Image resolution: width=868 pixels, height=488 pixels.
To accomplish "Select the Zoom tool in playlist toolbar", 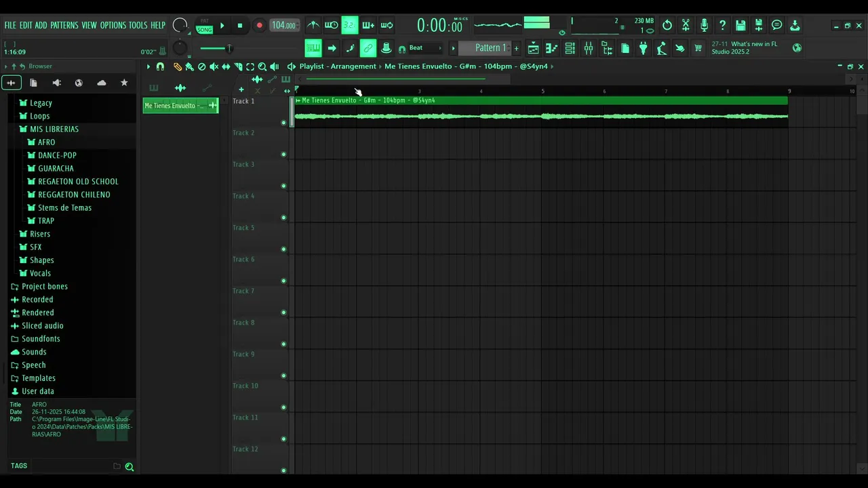I will (262, 66).
